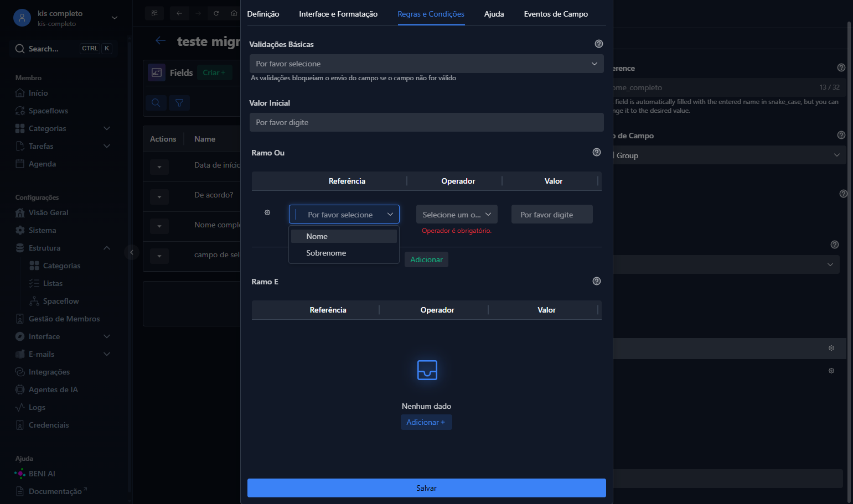Screen dimensions: 853x504
Task: Expand the Interface menu
Action: (64, 336)
